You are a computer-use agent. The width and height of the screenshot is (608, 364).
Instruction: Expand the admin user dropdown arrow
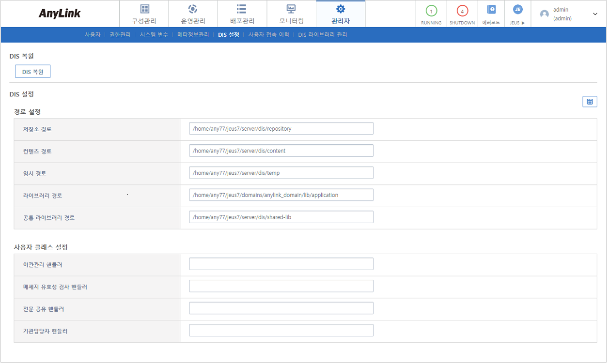(595, 14)
